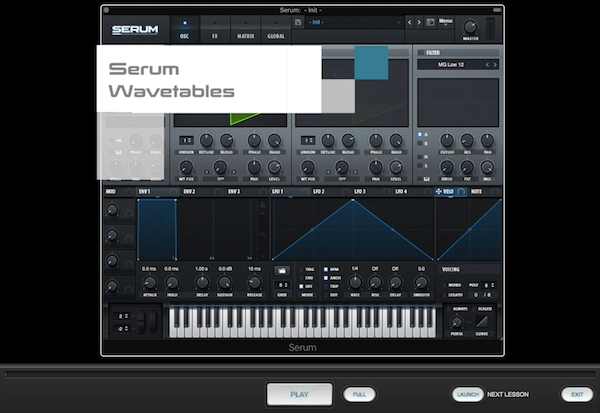Enable LEGATO voicing
The width and height of the screenshot is (600, 413).
coord(444,295)
